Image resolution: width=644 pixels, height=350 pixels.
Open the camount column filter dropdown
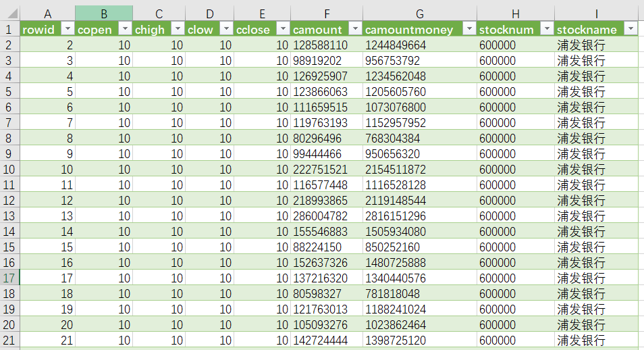point(355,29)
